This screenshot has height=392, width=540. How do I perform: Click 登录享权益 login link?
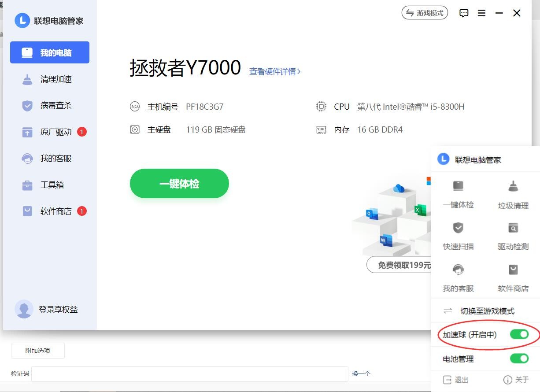click(58, 310)
